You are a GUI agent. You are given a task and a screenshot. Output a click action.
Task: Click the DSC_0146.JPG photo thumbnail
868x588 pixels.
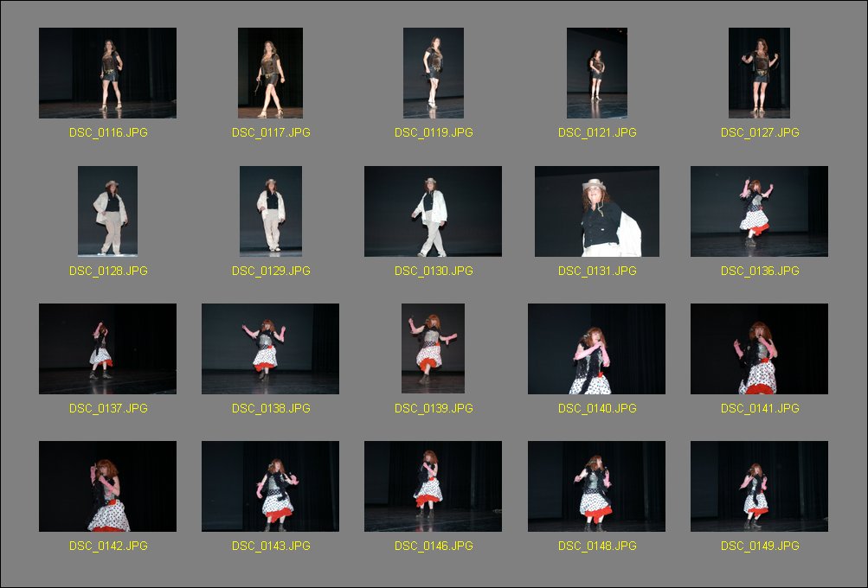click(433, 486)
